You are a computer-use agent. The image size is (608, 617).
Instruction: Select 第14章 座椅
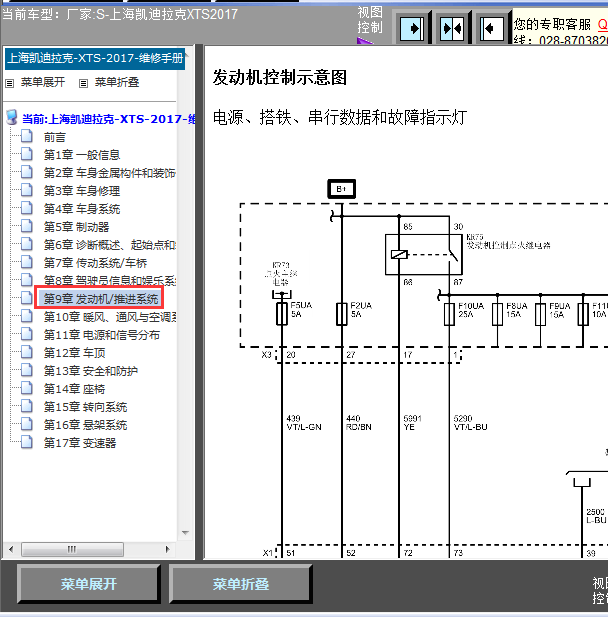coord(74,389)
